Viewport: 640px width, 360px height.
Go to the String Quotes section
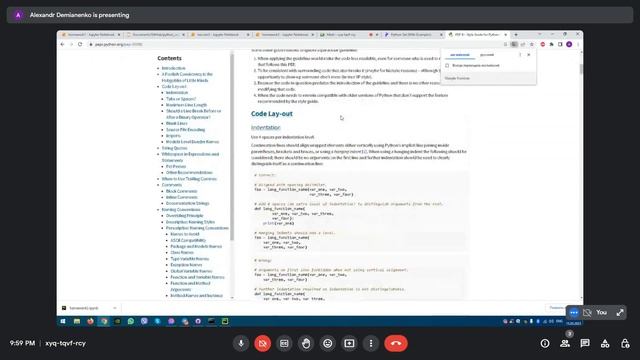tap(174, 148)
